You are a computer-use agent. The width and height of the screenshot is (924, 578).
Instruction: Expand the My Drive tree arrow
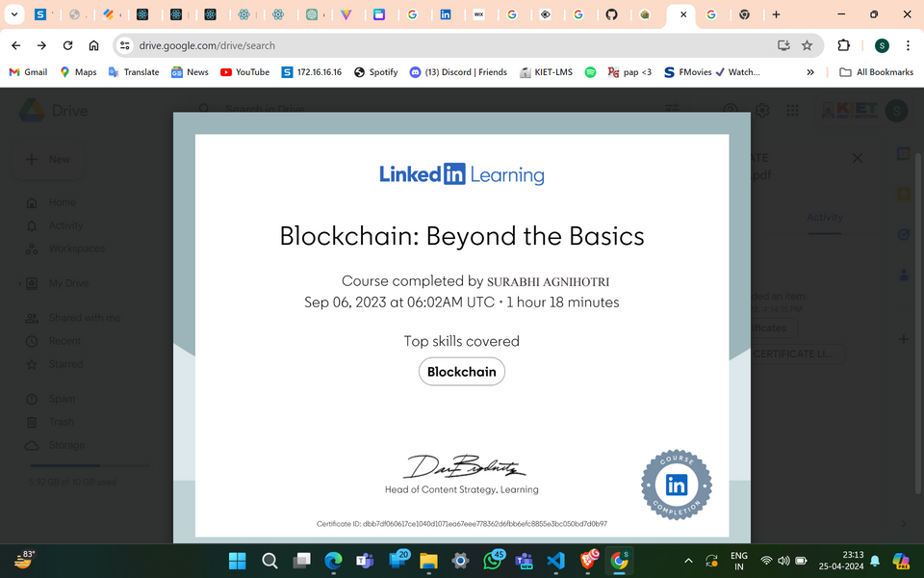click(19, 283)
